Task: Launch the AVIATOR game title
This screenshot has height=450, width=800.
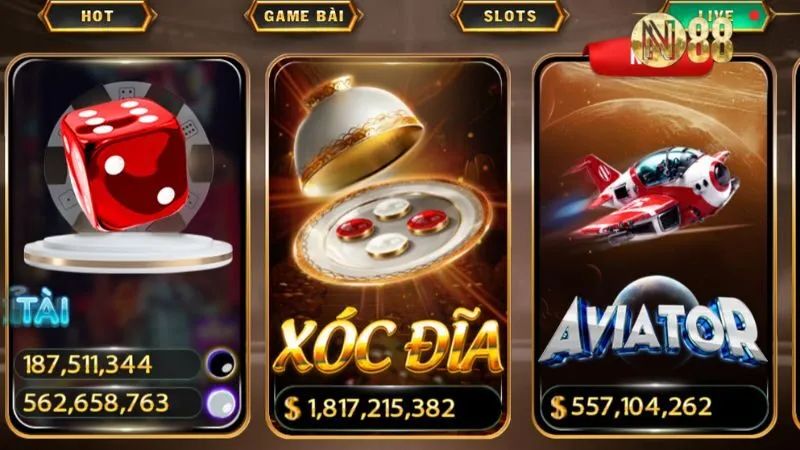Action: (653, 332)
